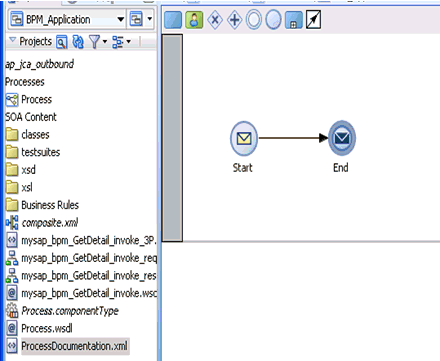
Task: Click the application menu icon button
Action: click(x=136, y=19)
